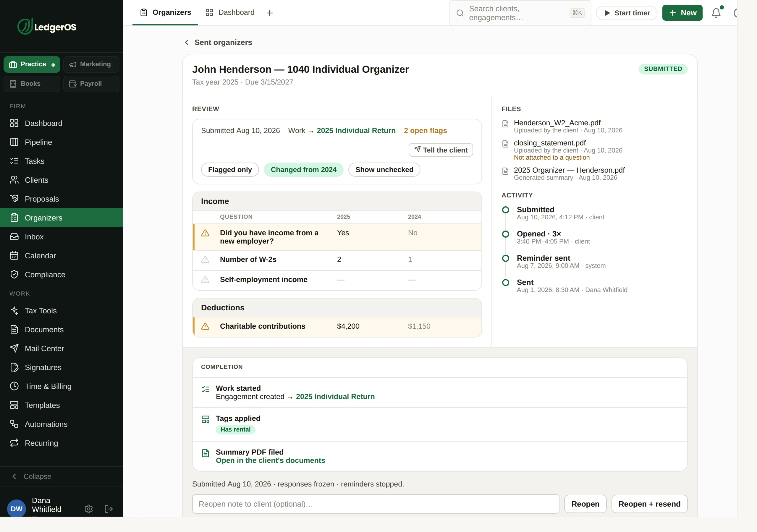The width and height of the screenshot is (757, 532).
Task: Open Signatures in sidebar
Action: click(x=61, y=367)
